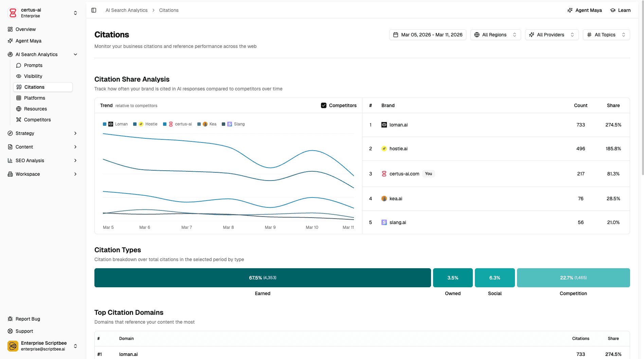Click the hostie.ai yellow logo in table
This screenshot has width=644, height=359.
[x=384, y=149]
